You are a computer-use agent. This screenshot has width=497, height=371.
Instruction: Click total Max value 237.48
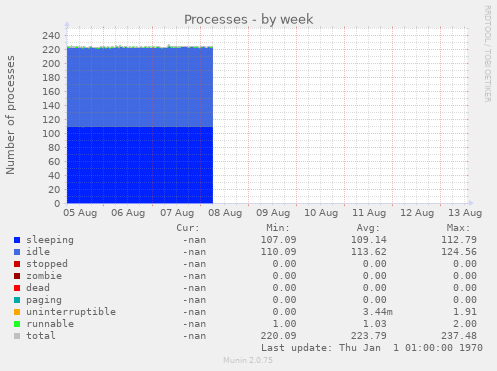pyautogui.click(x=459, y=336)
